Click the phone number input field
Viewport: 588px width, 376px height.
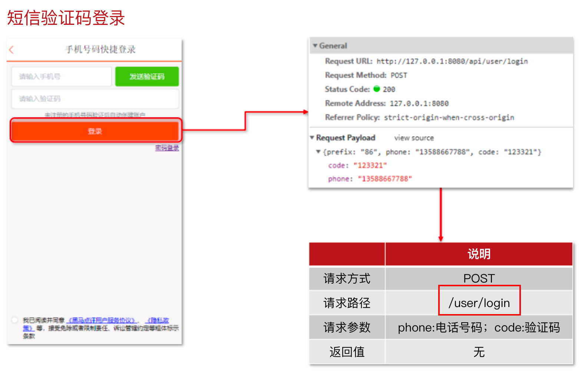pyautogui.click(x=62, y=77)
